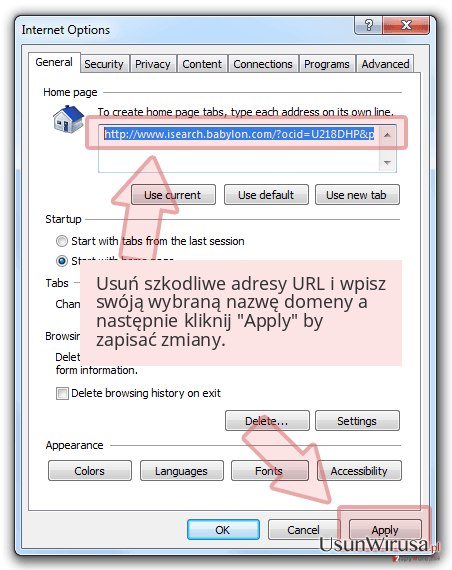The height and width of the screenshot is (570, 452).
Task: Open the Programs tab
Action: [x=327, y=64]
